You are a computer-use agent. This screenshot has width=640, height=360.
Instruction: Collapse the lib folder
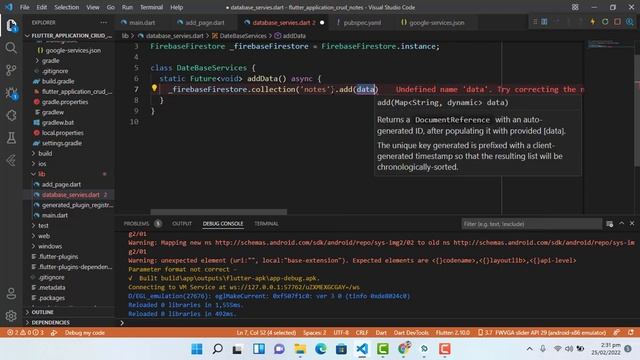(x=69, y=174)
